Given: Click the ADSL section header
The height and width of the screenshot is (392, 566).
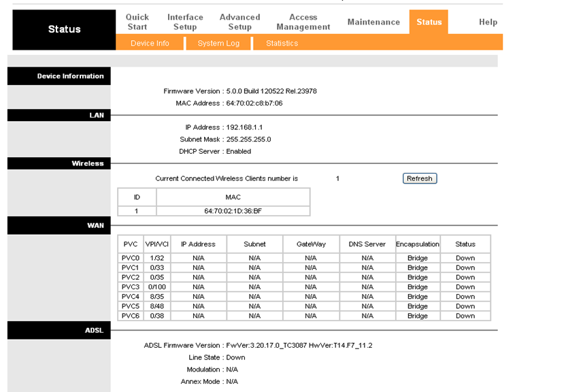Looking at the screenshot, I should (x=59, y=330).
